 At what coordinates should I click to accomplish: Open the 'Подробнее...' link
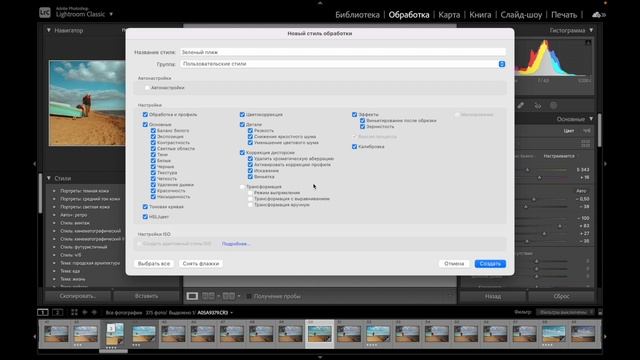coord(235,244)
